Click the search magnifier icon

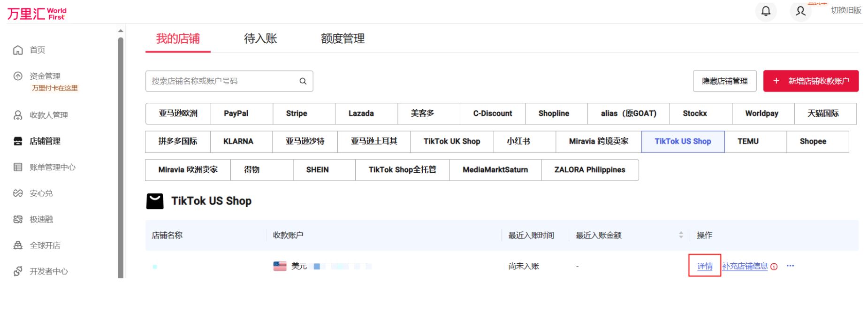(303, 81)
